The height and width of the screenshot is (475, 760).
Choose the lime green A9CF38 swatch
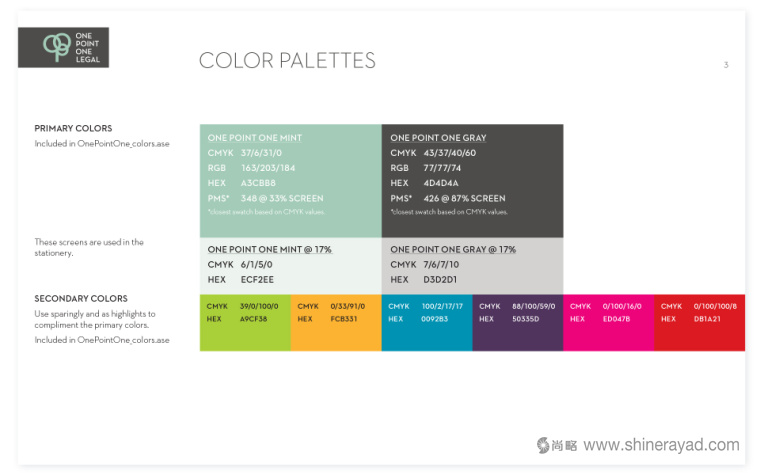pos(245,322)
